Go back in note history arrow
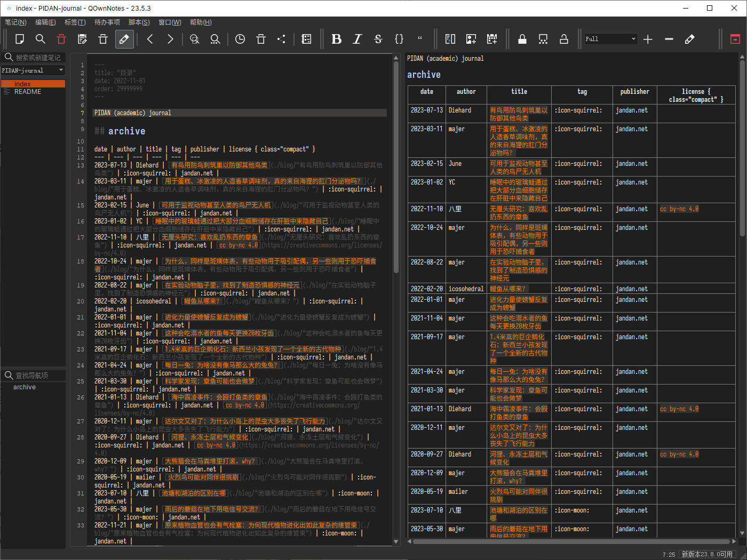 150,39
